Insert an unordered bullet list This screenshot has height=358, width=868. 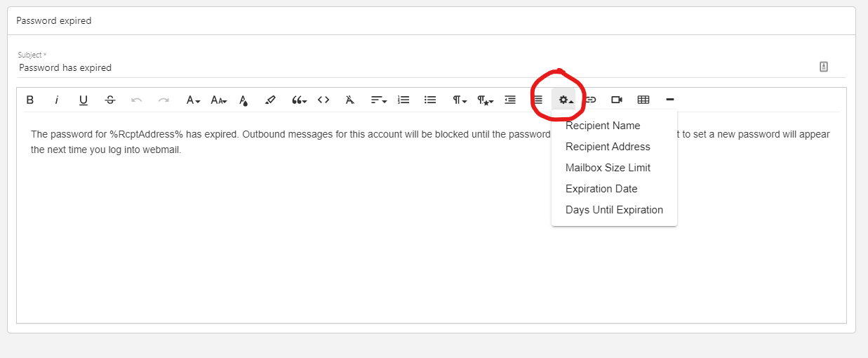[430, 100]
